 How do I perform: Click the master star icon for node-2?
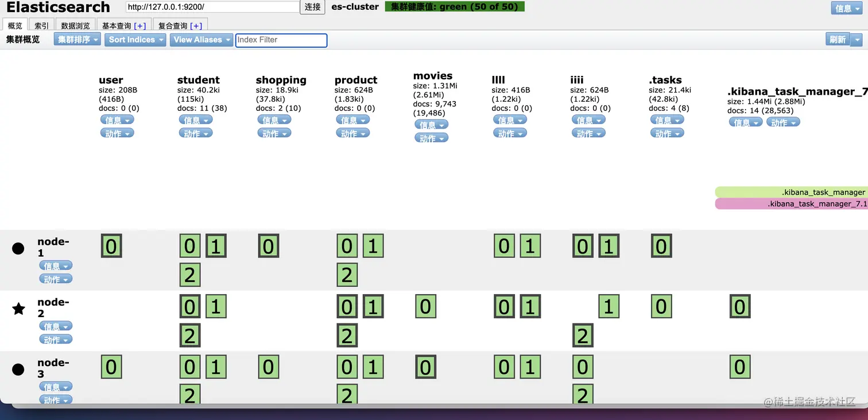[x=18, y=309]
